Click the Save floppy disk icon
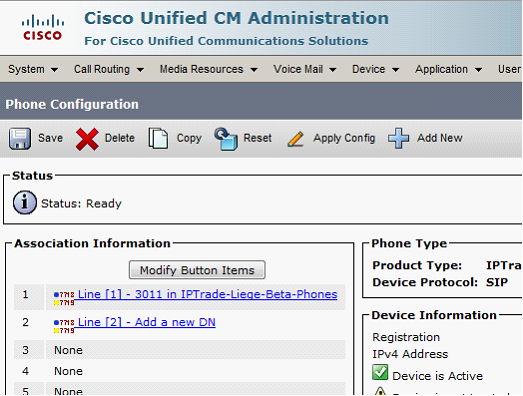This screenshot has width=523, height=396. [20, 138]
